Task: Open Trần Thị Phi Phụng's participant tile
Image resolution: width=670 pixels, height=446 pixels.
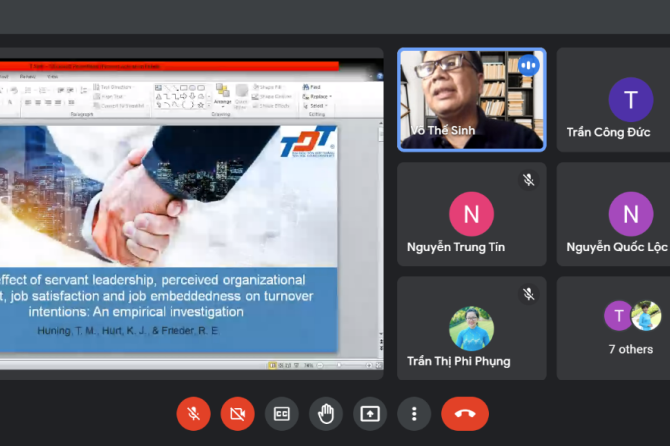Action: [x=471, y=328]
